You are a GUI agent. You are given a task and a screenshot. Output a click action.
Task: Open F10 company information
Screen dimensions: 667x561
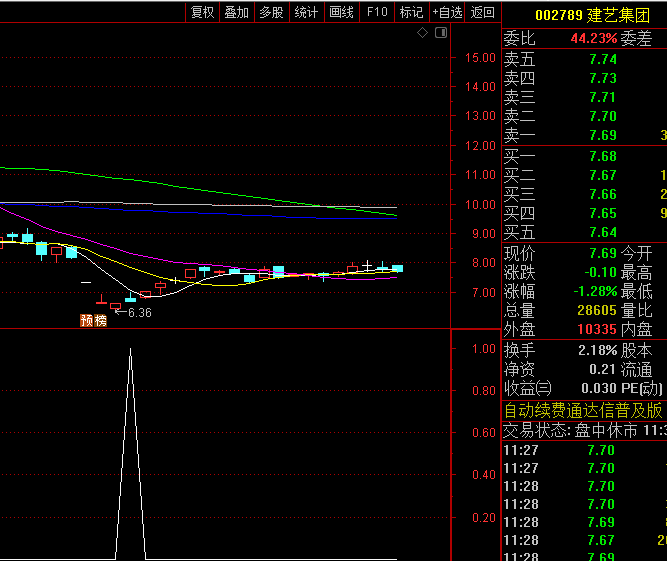(x=377, y=12)
